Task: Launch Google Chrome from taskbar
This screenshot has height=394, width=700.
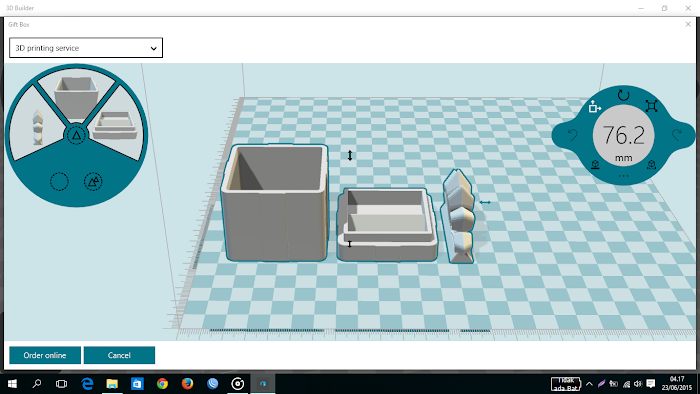Action: click(x=162, y=383)
